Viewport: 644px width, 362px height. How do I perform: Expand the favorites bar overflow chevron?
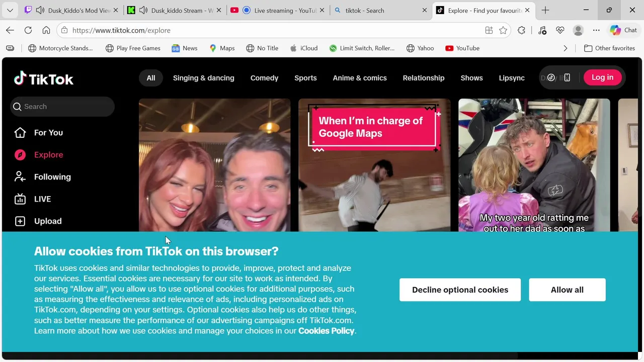[x=566, y=48]
